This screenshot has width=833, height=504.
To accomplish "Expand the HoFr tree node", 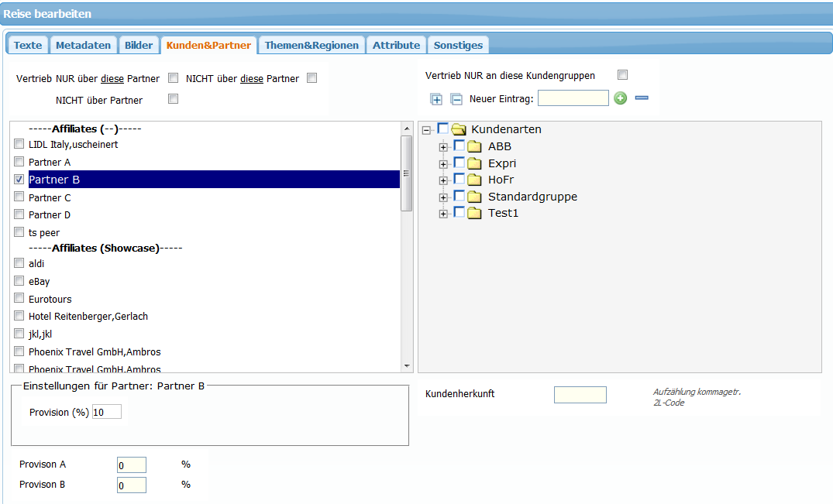I will (443, 180).
